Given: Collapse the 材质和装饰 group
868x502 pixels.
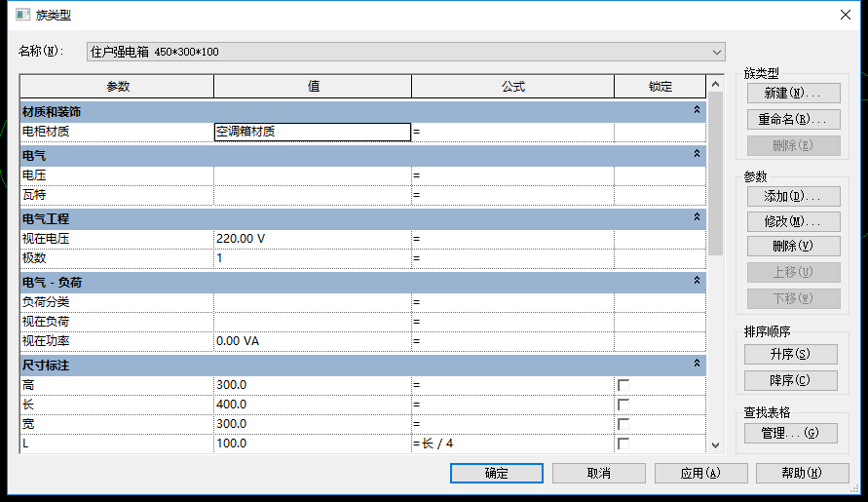Looking at the screenshot, I should point(697,110).
